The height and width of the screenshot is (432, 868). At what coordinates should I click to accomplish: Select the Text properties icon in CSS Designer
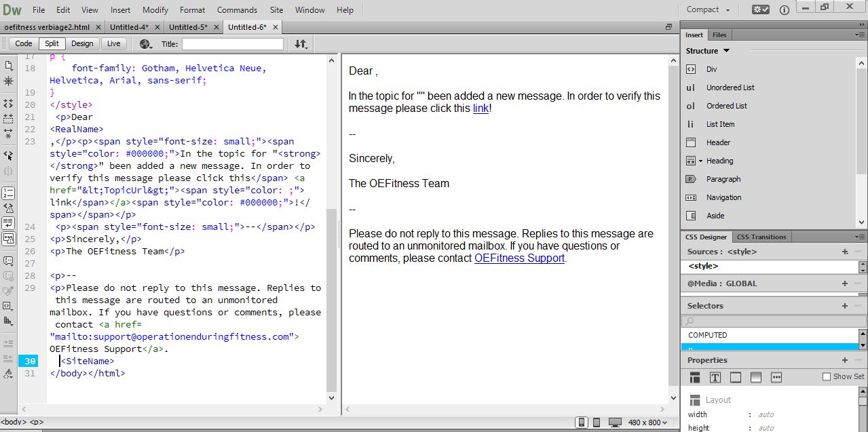pos(715,377)
